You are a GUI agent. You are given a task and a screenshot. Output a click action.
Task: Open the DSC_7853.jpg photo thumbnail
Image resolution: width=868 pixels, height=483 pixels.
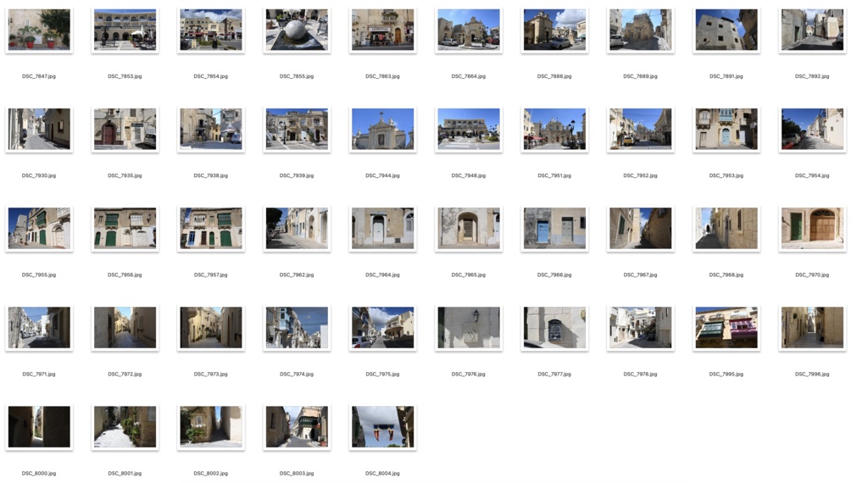pyautogui.click(x=125, y=30)
